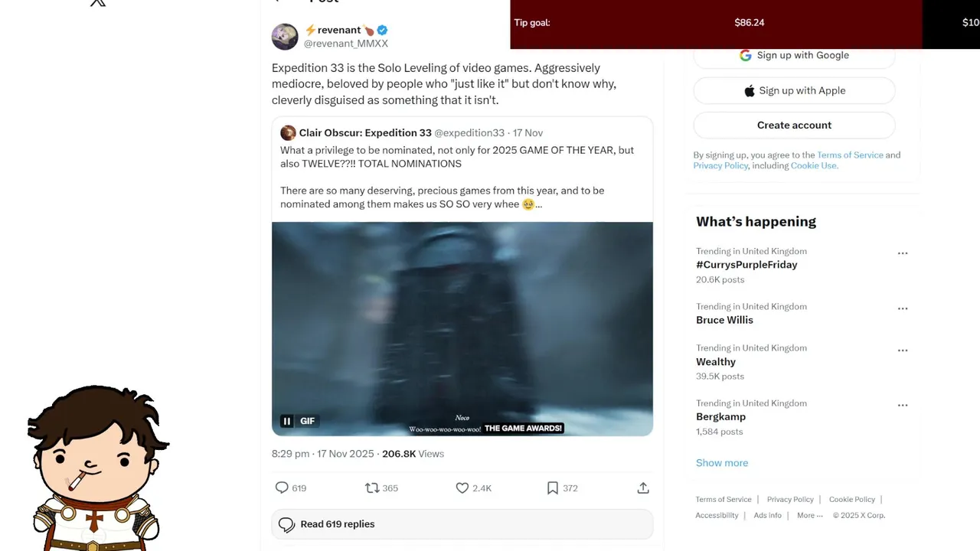Open more options for Bergkamp trend
The height and width of the screenshot is (551, 980).
[903, 406]
